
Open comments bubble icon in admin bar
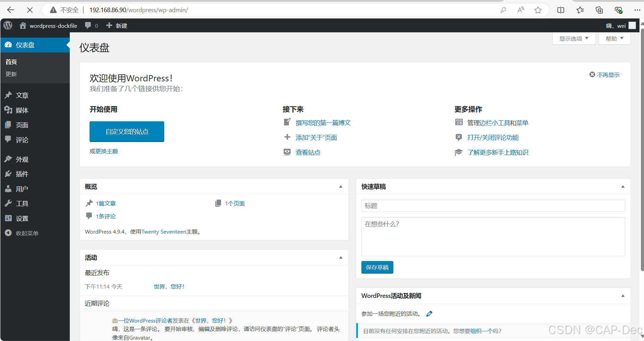click(x=91, y=26)
